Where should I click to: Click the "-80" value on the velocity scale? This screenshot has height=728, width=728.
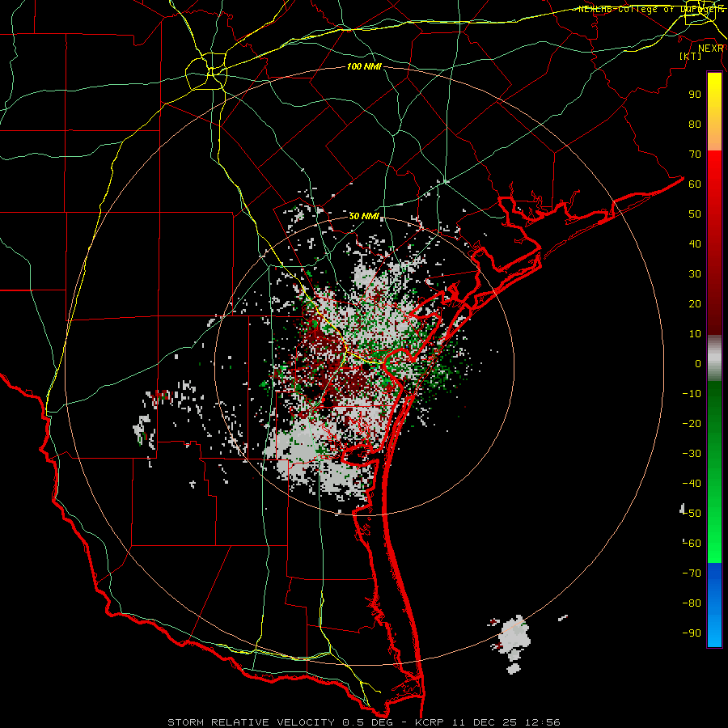tap(692, 603)
